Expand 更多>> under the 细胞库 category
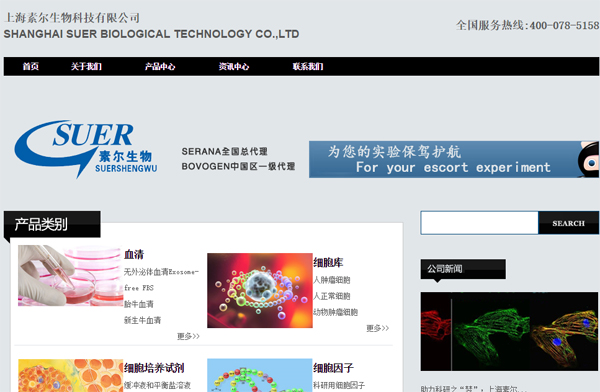The height and width of the screenshot is (392, 600). click(x=378, y=328)
